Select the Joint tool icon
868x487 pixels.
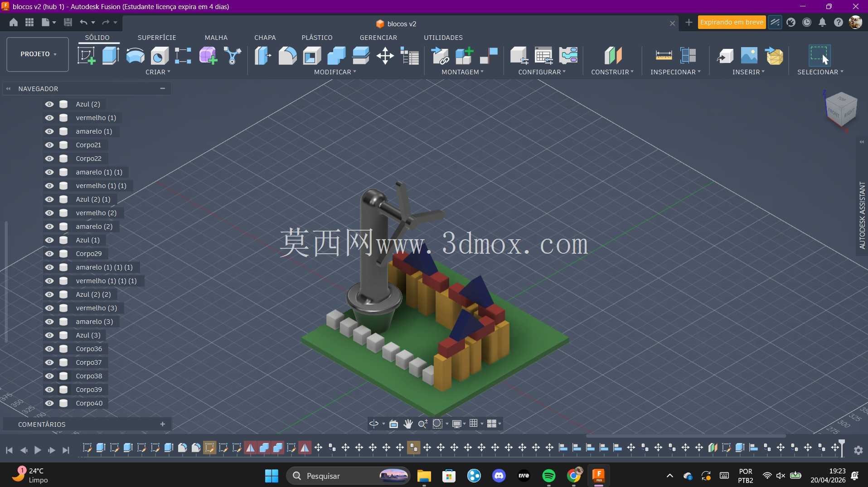pos(489,56)
